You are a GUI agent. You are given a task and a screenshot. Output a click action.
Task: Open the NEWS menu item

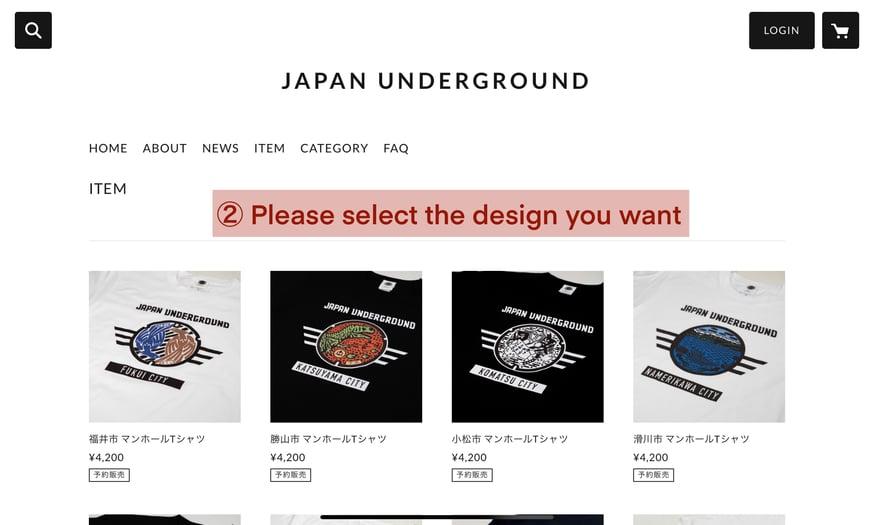pos(220,148)
